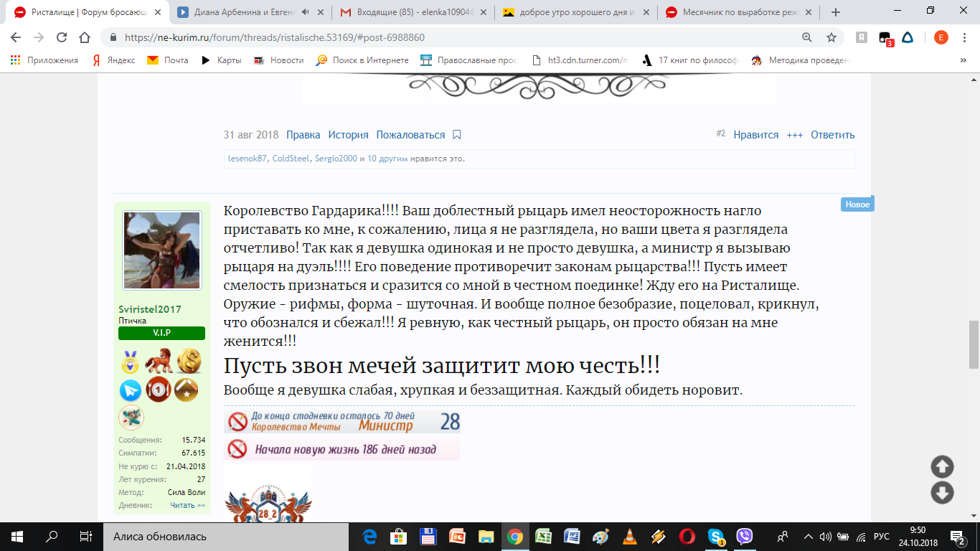This screenshot has height=551, width=980.
Task: Switch to the Входящие (85) Gmail tab
Action: (x=415, y=12)
